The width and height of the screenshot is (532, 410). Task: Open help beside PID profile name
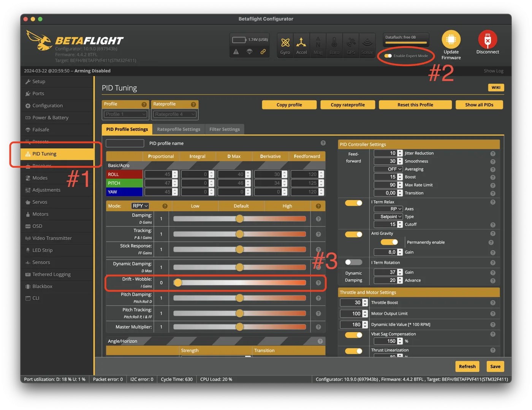click(323, 143)
